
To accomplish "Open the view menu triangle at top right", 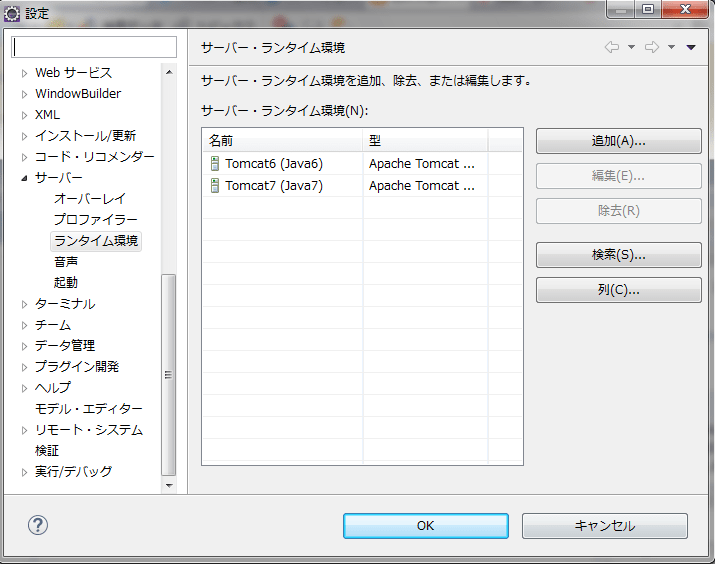I will 691,47.
